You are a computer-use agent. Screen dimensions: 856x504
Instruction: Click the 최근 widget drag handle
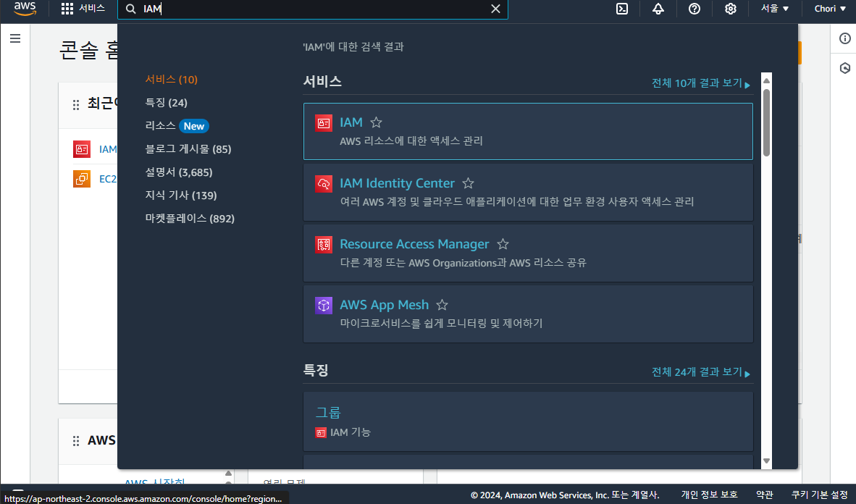click(x=76, y=104)
